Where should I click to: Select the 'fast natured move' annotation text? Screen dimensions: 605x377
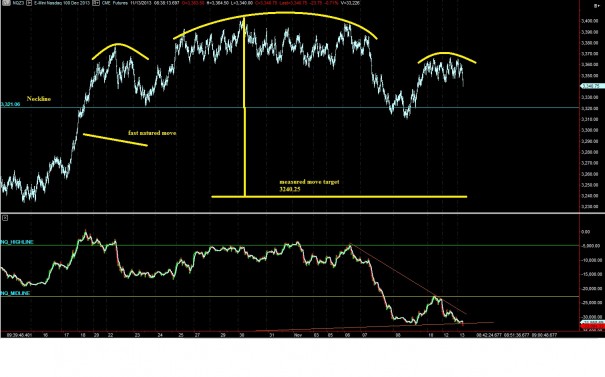click(x=152, y=133)
